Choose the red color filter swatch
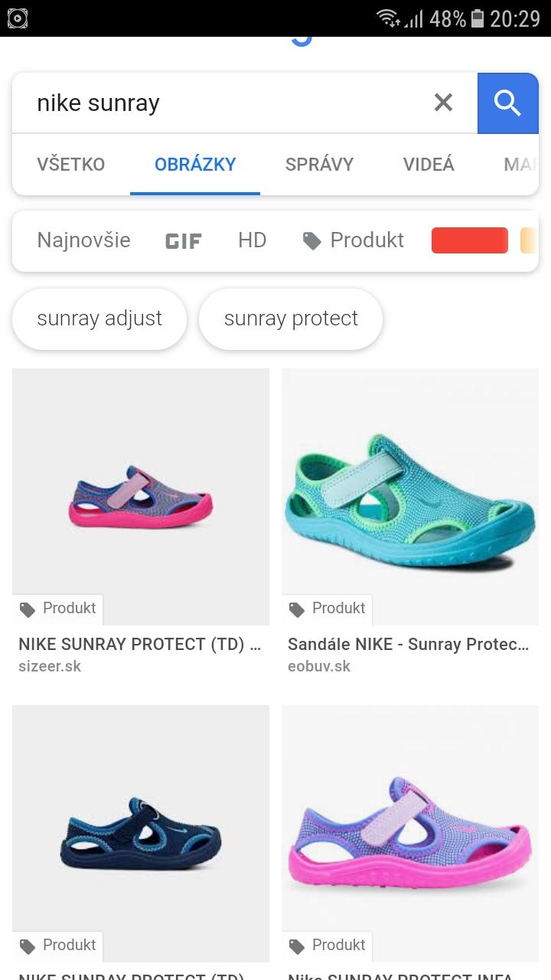The image size is (551, 980). pos(469,240)
